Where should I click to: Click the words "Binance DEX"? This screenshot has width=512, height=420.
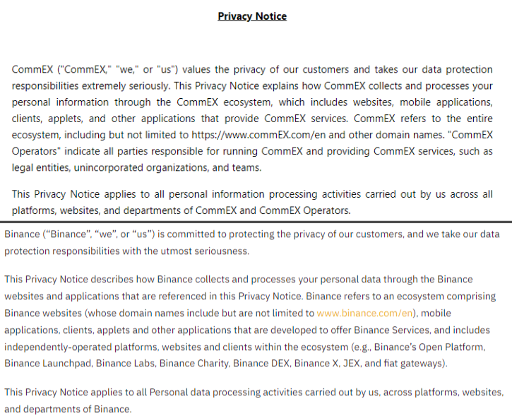270,364
